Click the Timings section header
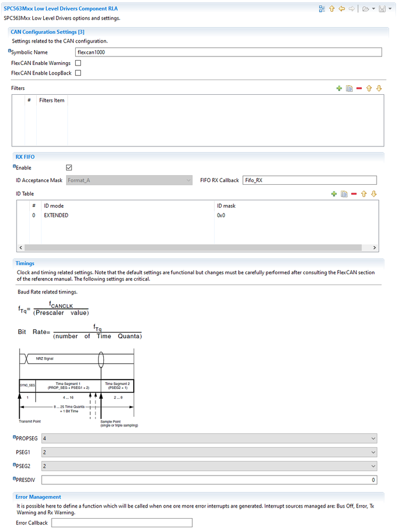The image size is (398, 532). (25, 263)
